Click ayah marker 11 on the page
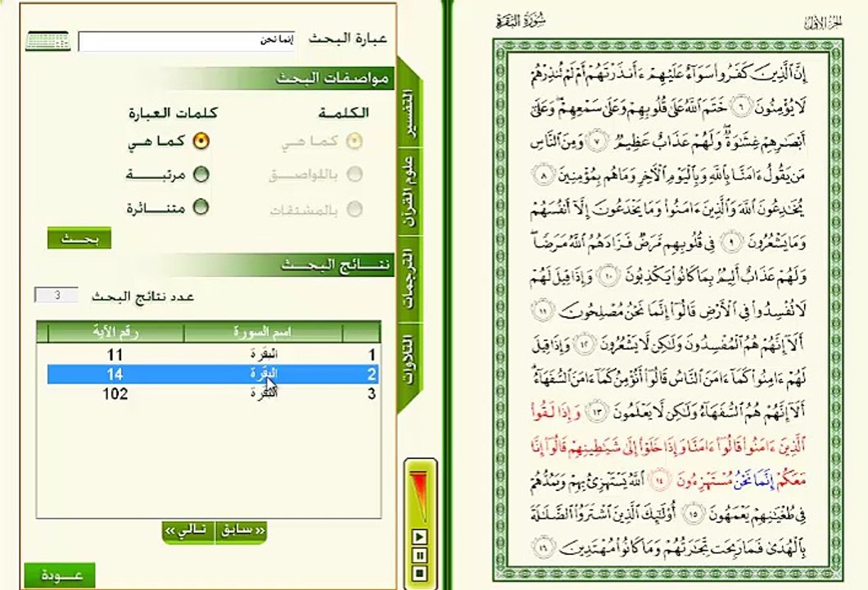 click(x=544, y=311)
